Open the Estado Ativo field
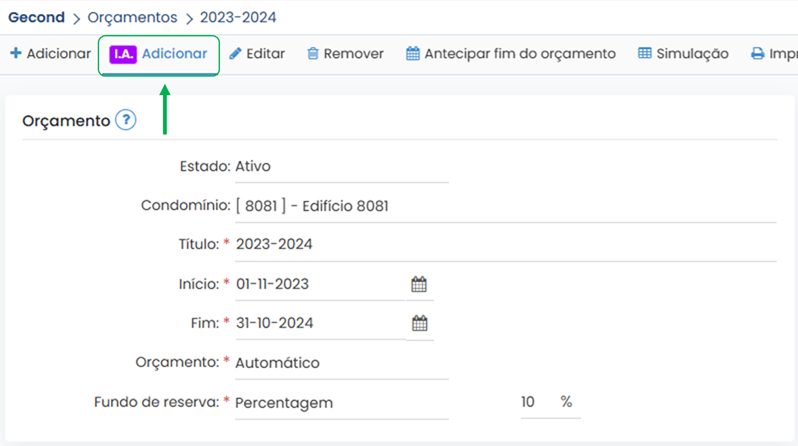 [340, 166]
